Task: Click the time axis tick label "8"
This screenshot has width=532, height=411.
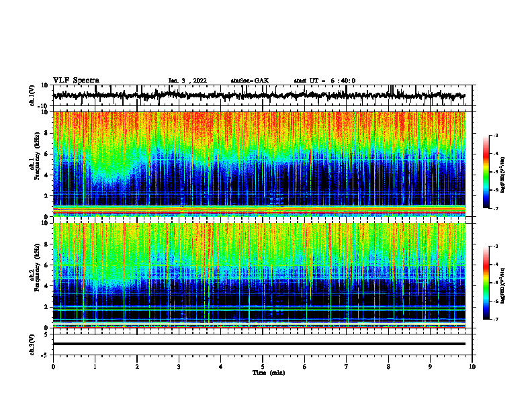Action: coord(388,367)
